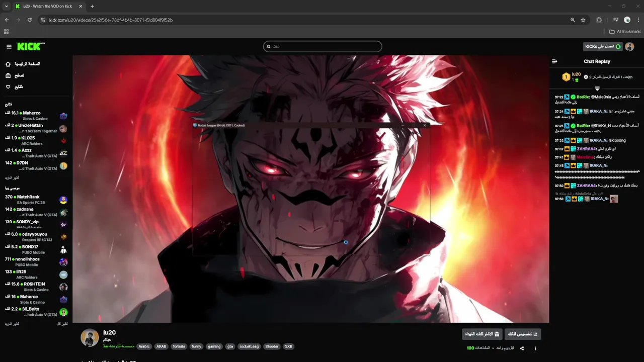644x362 pixels.
Task: Select the fortnite tag
Action: click(179, 346)
